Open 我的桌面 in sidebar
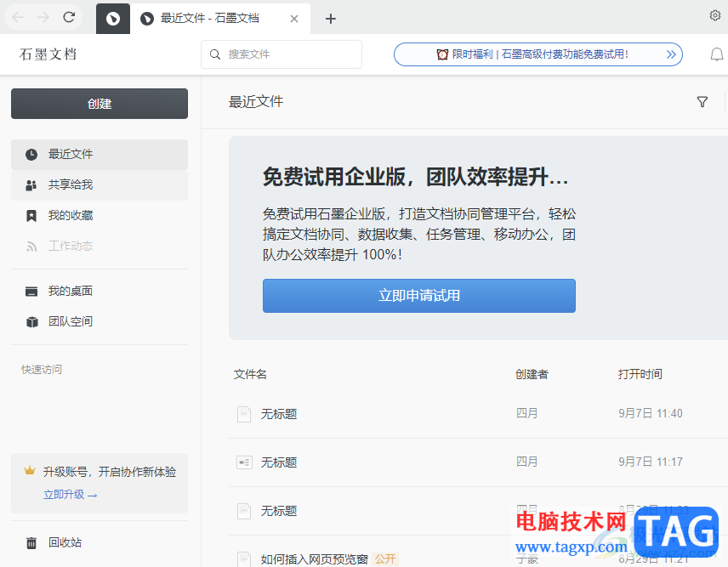This screenshot has width=728, height=567. (100, 291)
